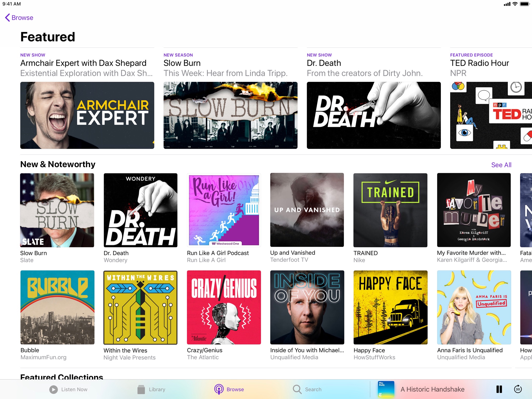Pause the currently playing episode
Screen dimensions: 532x399
point(499,389)
